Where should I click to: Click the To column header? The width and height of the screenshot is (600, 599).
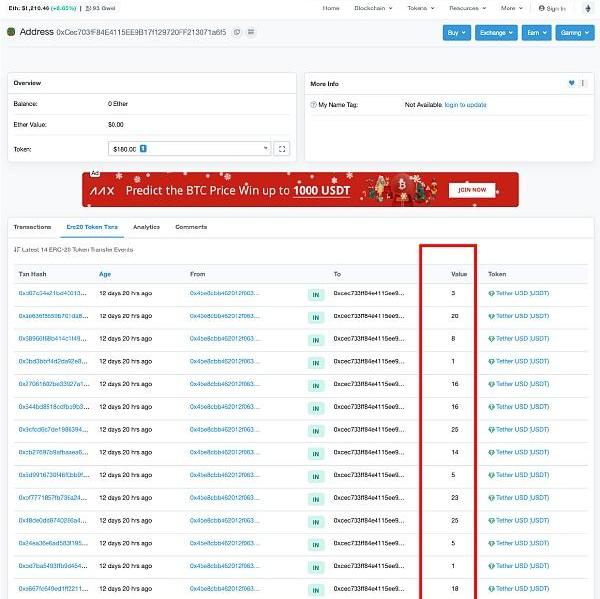(x=337, y=274)
